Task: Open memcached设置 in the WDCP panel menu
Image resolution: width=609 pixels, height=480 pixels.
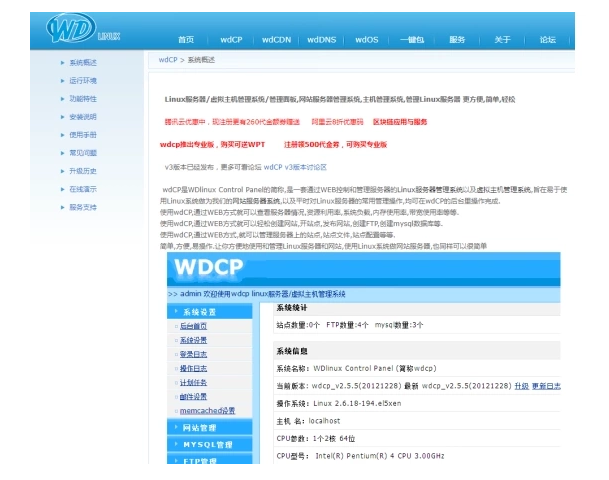Action: [207, 410]
